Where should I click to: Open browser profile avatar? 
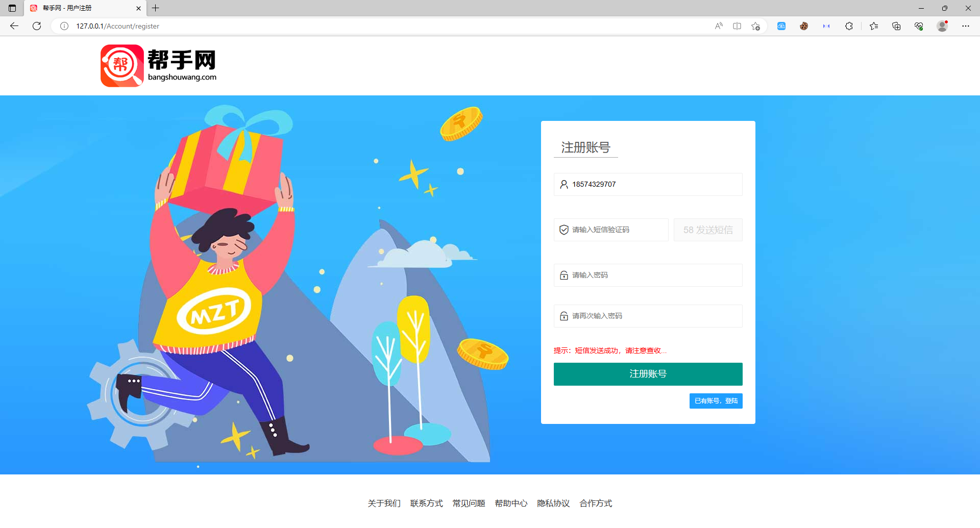point(942,26)
